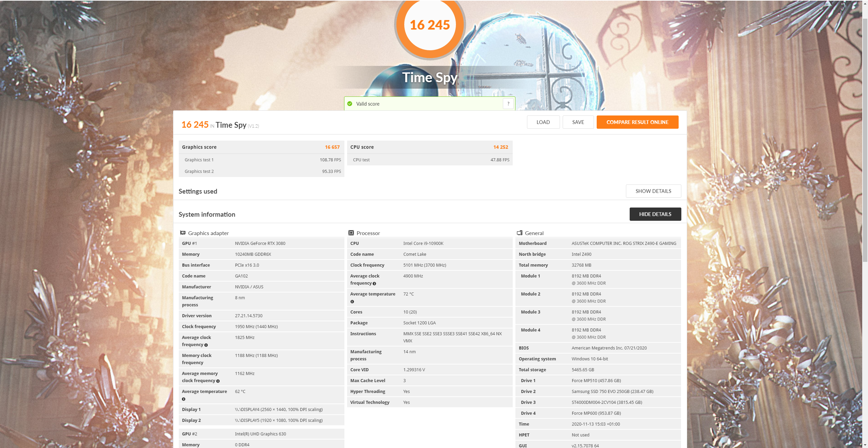
Task: Click the General section computer icon
Action: point(520,233)
